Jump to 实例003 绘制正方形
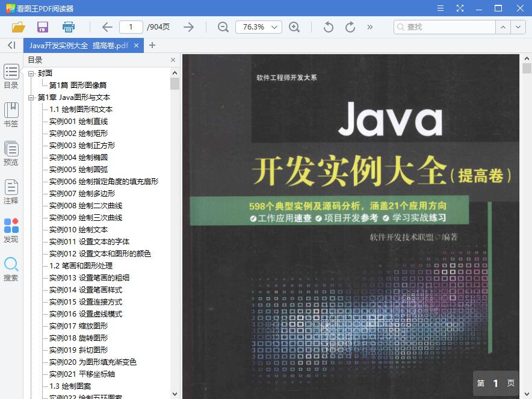532x399 pixels. pyautogui.click(x=82, y=146)
